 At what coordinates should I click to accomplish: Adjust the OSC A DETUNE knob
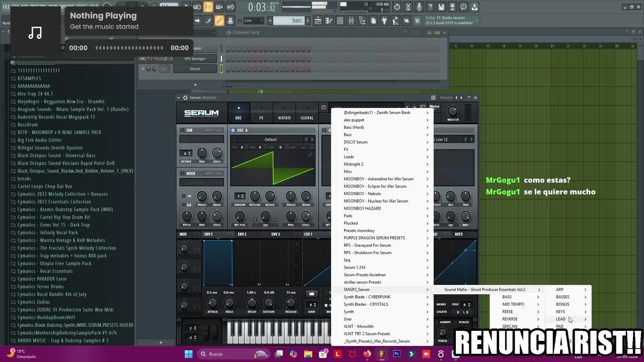click(x=255, y=196)
